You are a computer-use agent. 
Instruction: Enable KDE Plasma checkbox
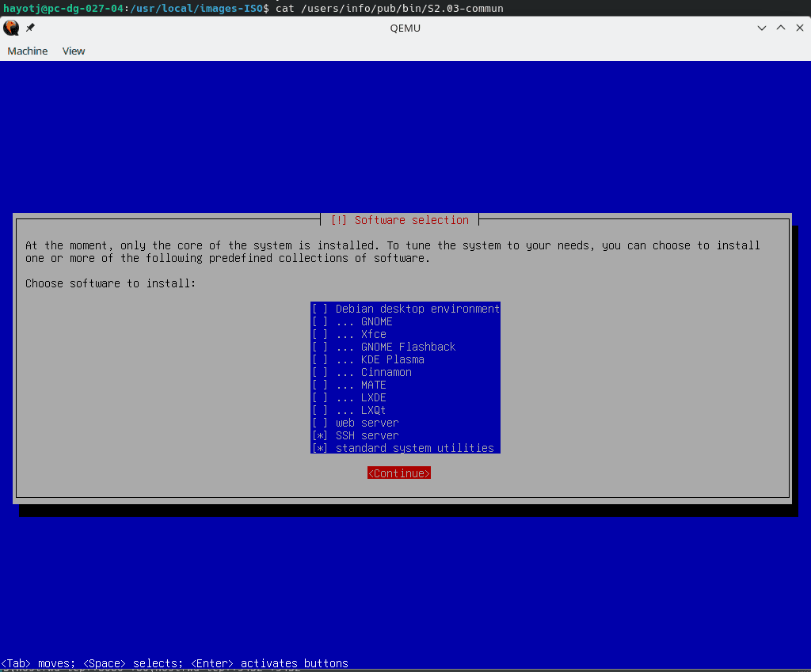point(320,359)
